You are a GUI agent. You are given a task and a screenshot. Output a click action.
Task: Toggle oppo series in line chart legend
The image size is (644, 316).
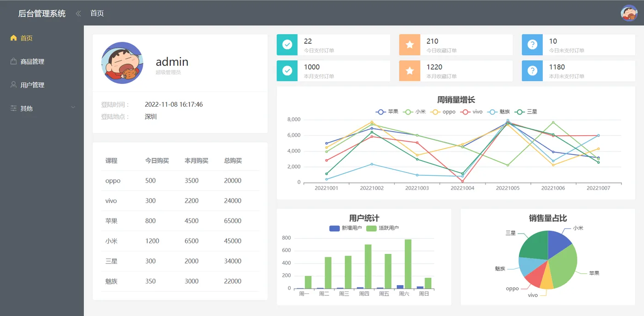tap(443, 112)
